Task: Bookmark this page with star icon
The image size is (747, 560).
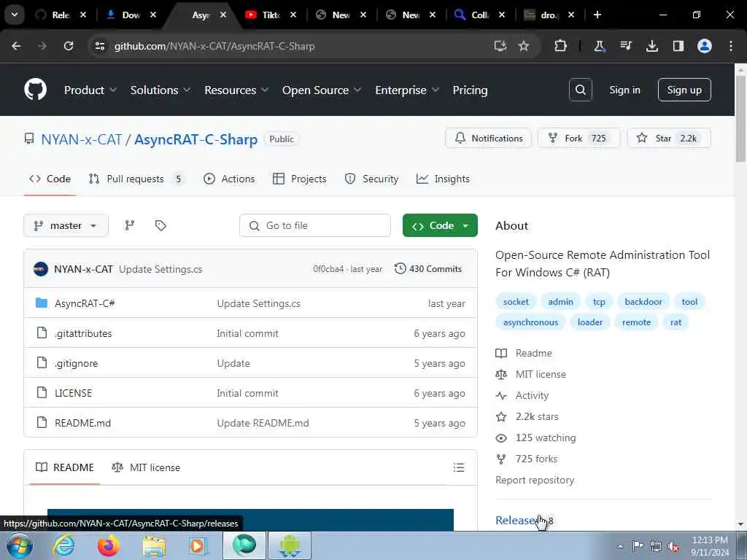Action: point(524,46)
